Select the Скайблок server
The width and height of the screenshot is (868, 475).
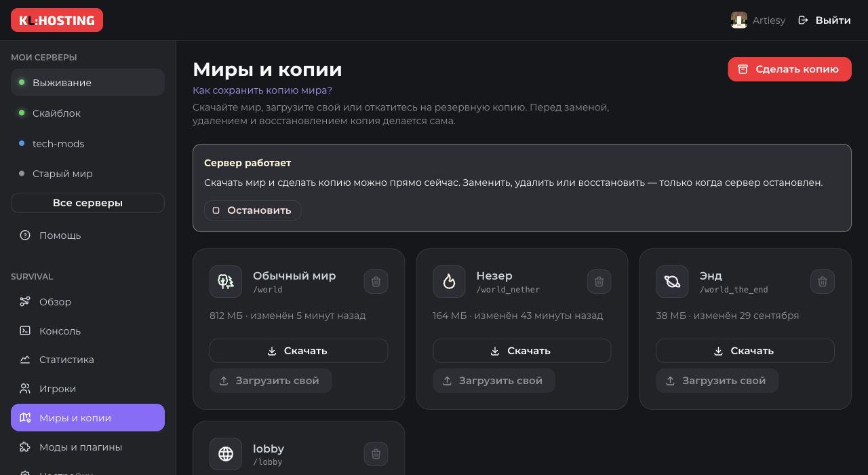coord(87,113)
